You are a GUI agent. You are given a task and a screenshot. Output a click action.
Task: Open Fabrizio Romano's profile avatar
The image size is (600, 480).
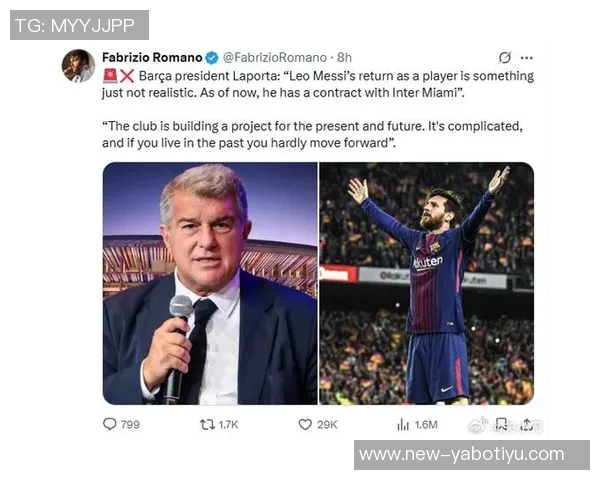click(78, 66)
